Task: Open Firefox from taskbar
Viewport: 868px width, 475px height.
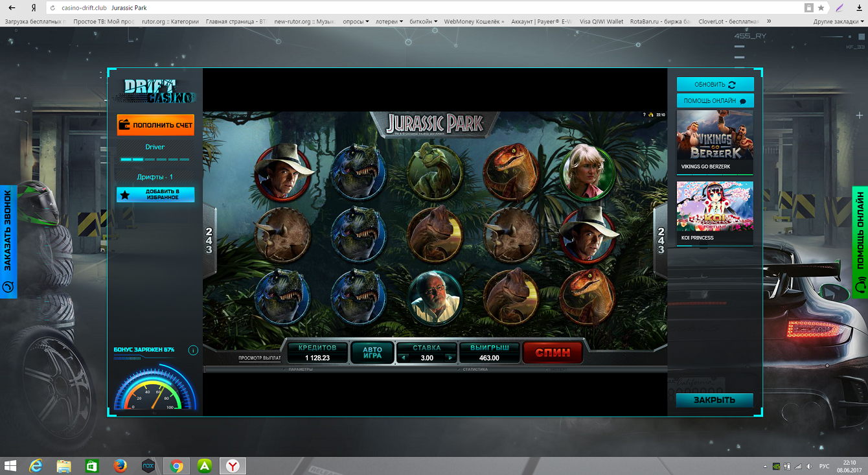Action: pyautogui.click(x=120, y=466)
